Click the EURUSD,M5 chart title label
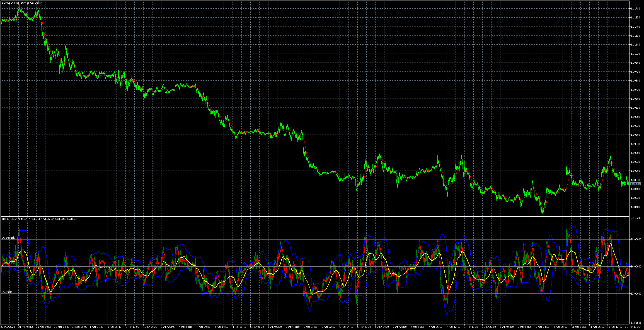The height and width of the screenshot is (330, 644). 21,3
